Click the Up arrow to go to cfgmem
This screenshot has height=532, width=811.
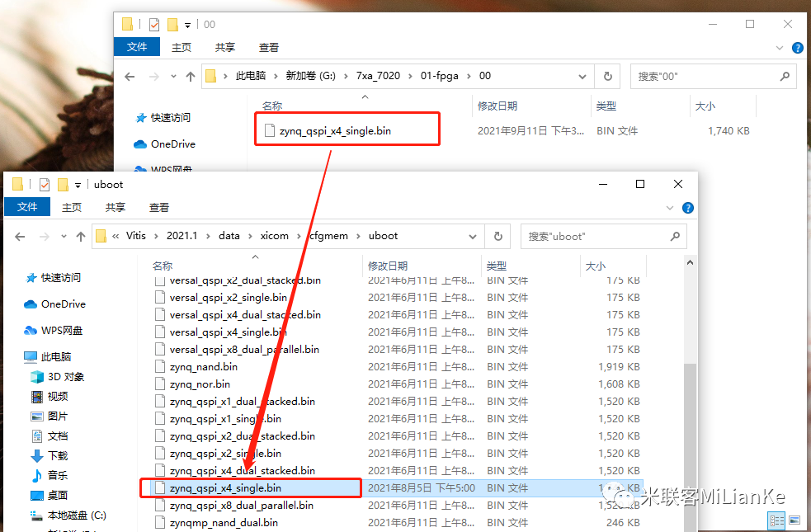[80, 236]
